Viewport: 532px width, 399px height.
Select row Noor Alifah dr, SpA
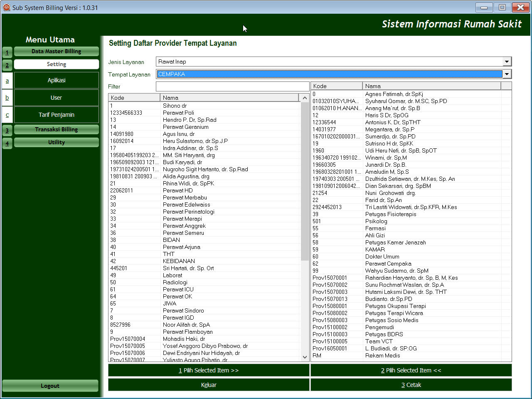pyautogui.click(x=204, y=325)
